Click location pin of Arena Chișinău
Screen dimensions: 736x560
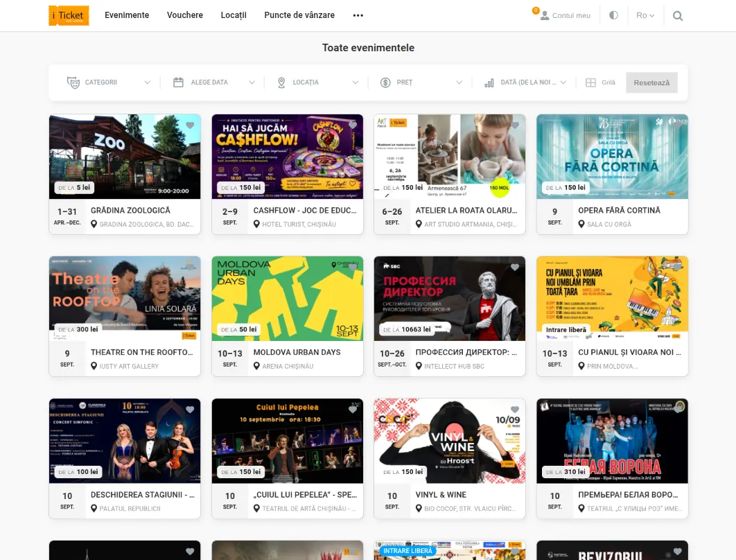click(256, 366)
